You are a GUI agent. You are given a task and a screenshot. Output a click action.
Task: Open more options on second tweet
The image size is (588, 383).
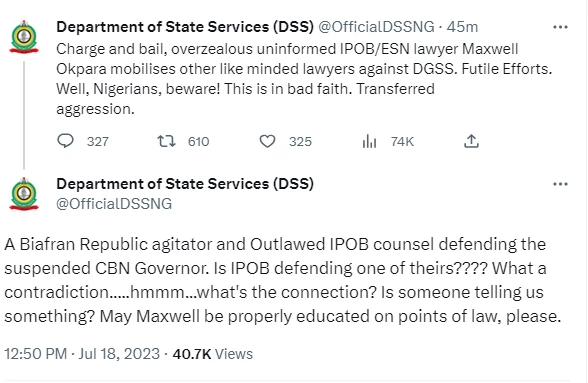click(x=560, y=184)
